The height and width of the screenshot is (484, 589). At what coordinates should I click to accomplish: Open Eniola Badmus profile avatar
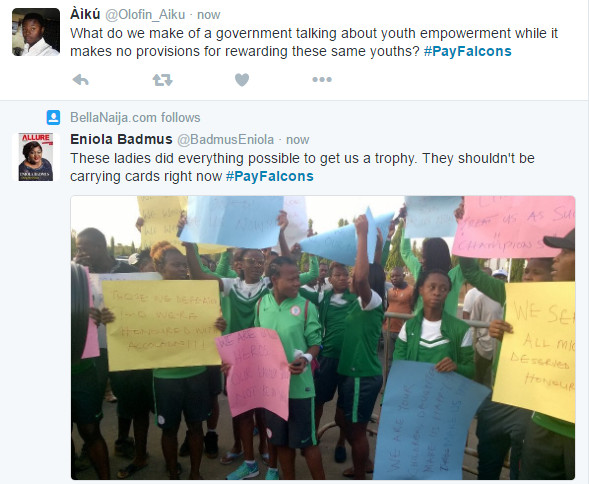coord(36,157)
